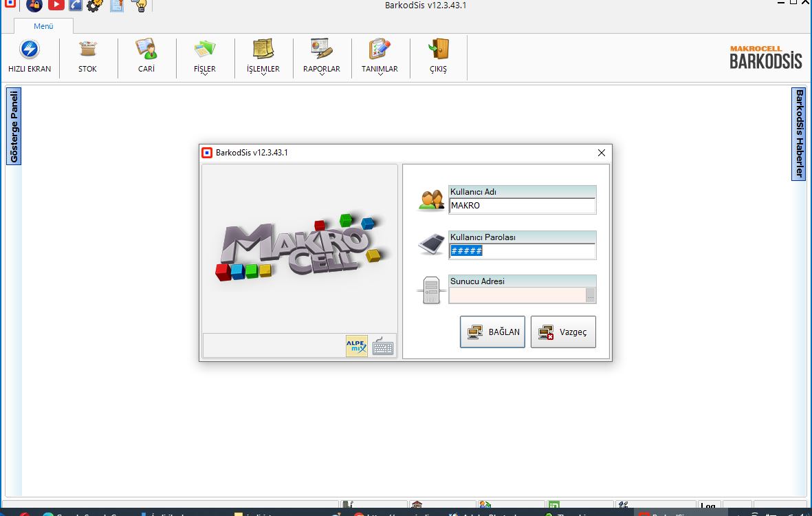The width and height of the screenshot is (812, 516).
Task: Launch Alpemix remote support icon
Action: [x=357, y=346]
